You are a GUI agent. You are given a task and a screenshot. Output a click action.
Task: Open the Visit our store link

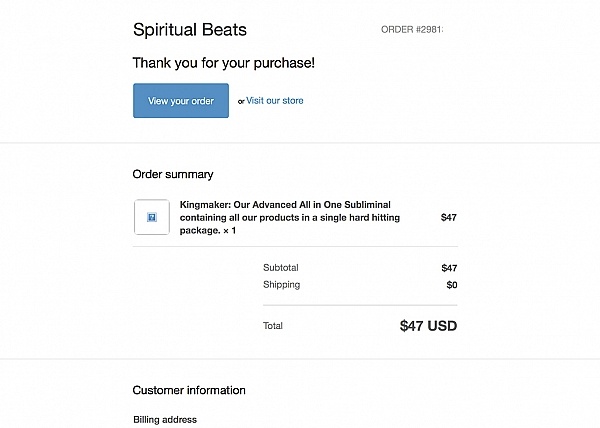[x=274, y=101]
